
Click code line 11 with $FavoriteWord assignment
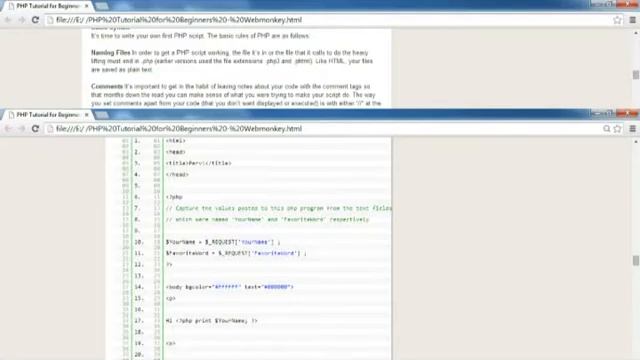(x=236, y=253)
